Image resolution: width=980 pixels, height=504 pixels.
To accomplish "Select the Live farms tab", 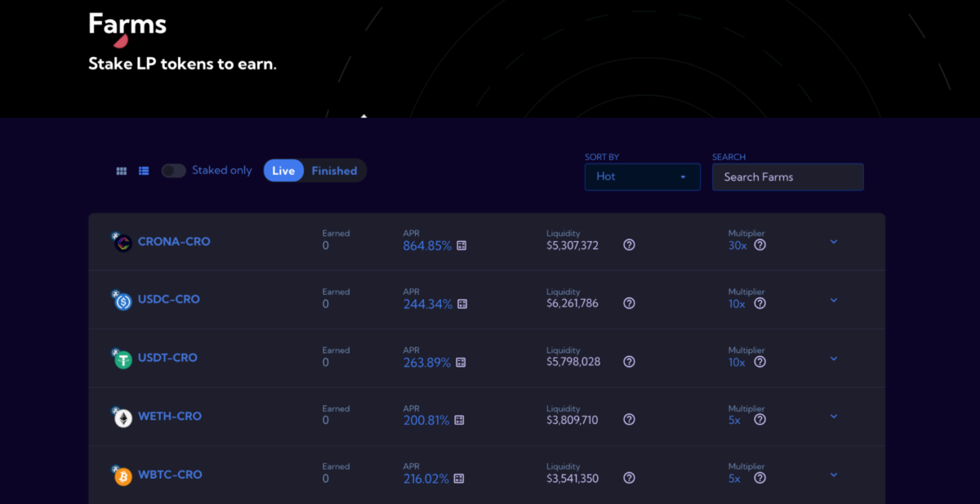I will tap(283, 171).
